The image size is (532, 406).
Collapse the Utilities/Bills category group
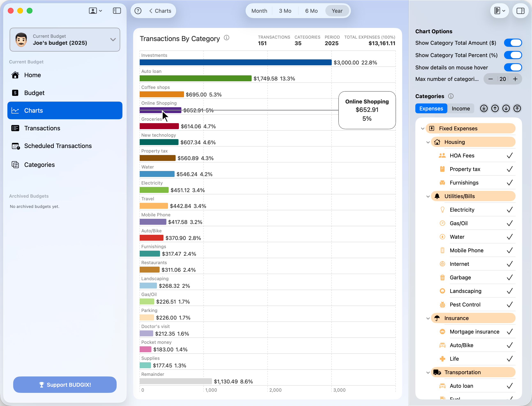point(428,196)
